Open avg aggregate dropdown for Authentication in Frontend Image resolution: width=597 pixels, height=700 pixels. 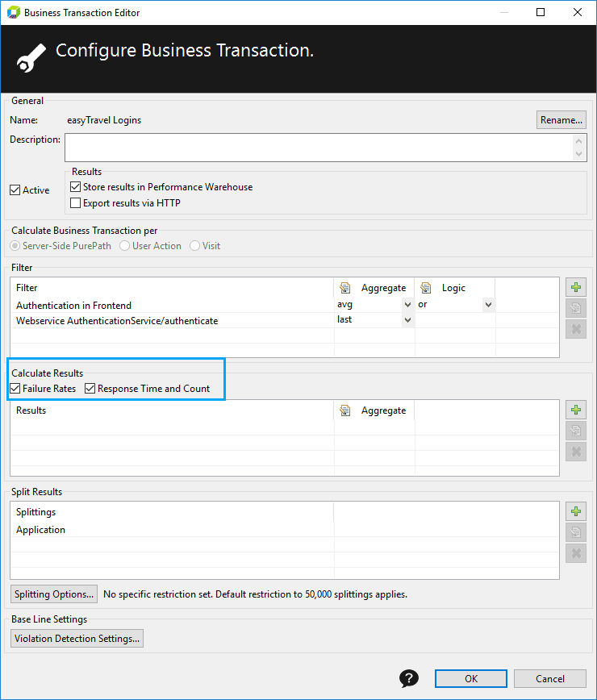[407, 305]
